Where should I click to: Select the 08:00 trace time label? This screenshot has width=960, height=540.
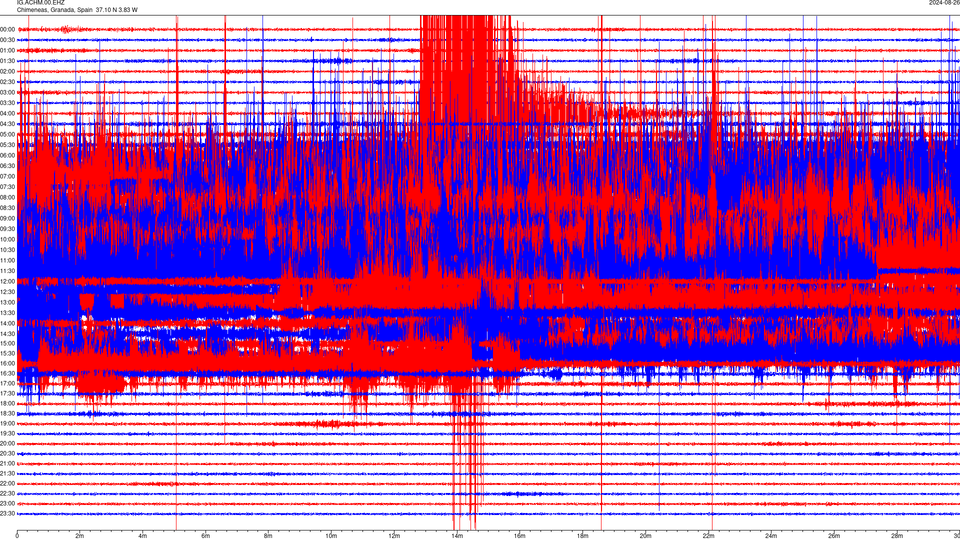tap(7, 197)
